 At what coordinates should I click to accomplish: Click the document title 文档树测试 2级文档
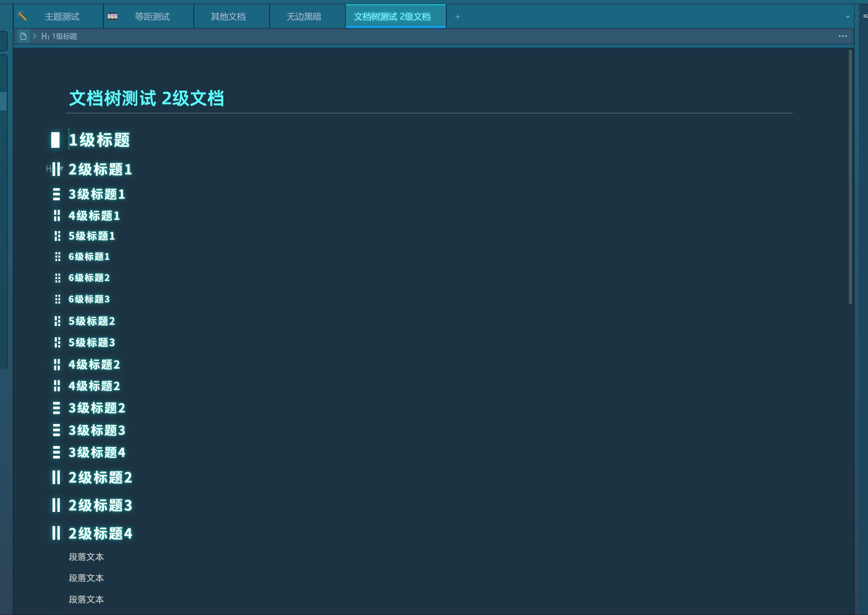point(146,99)
